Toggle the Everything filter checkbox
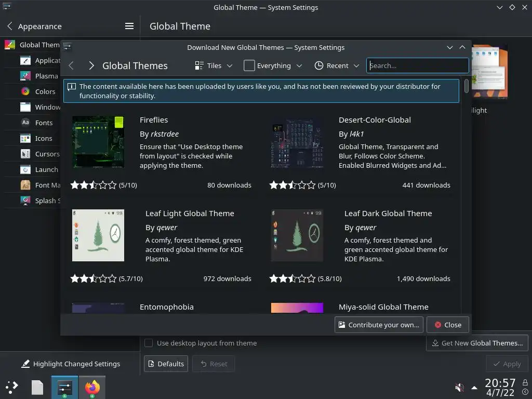 coord(249,65)
